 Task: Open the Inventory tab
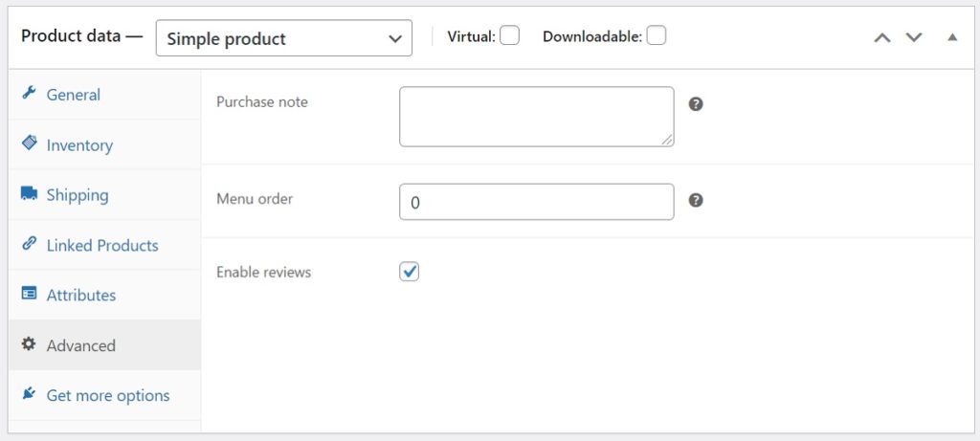[104, 144]
